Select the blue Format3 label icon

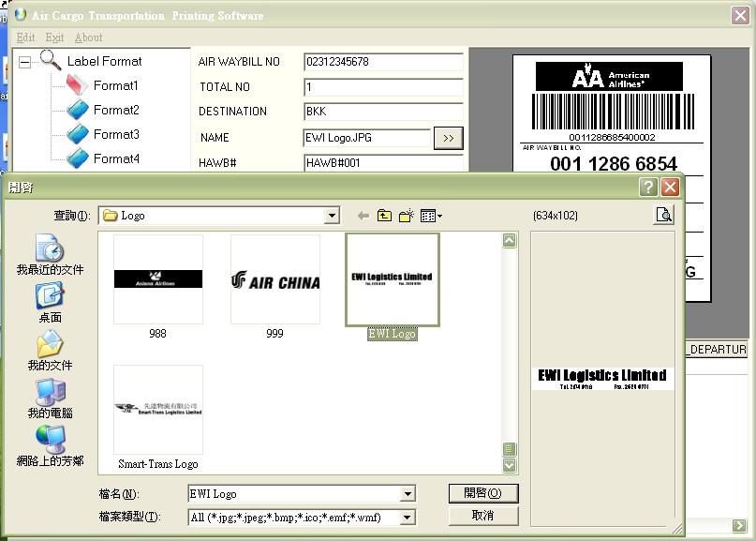coord(77,134)
